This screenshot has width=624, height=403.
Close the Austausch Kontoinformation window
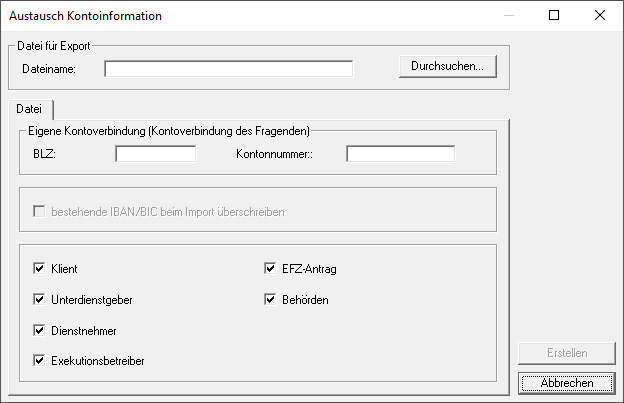coord(600,15)
